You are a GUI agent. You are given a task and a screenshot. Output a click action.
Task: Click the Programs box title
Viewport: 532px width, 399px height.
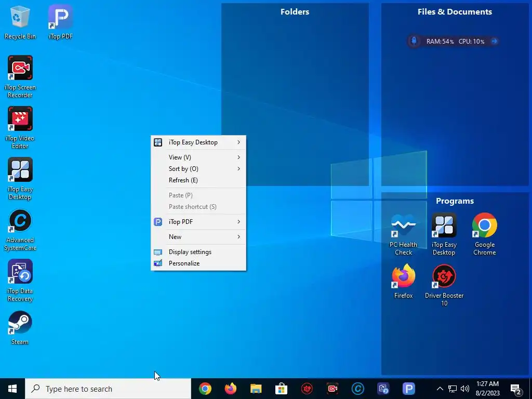coord(455,201)
